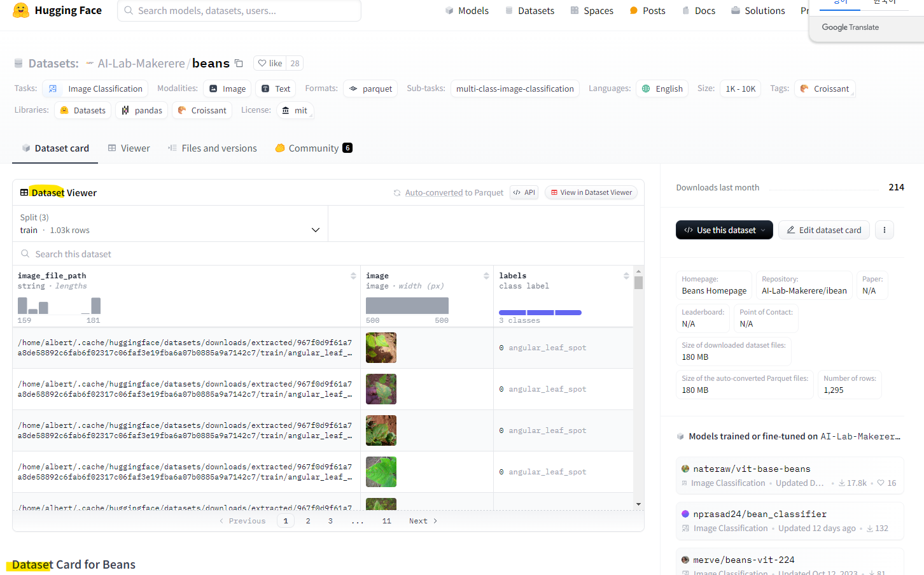This screenshot has height=575, width=924.
Task: Open the Community tab
Action: tap(314, 148)
